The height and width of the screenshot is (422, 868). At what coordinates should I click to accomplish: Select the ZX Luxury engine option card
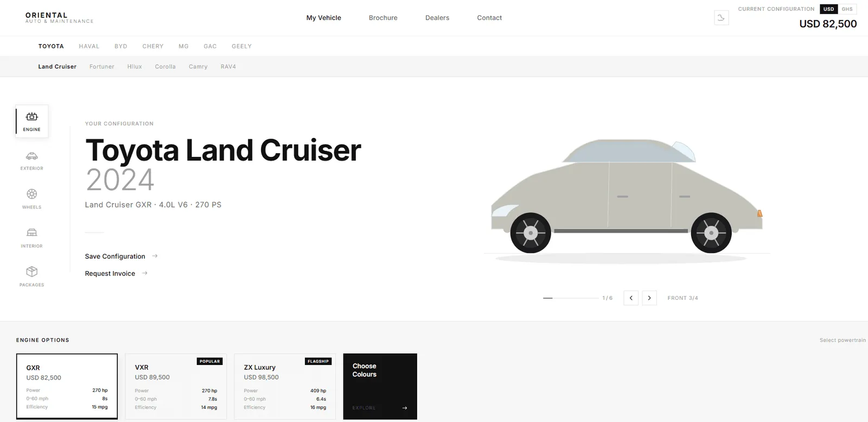[285, 386]
